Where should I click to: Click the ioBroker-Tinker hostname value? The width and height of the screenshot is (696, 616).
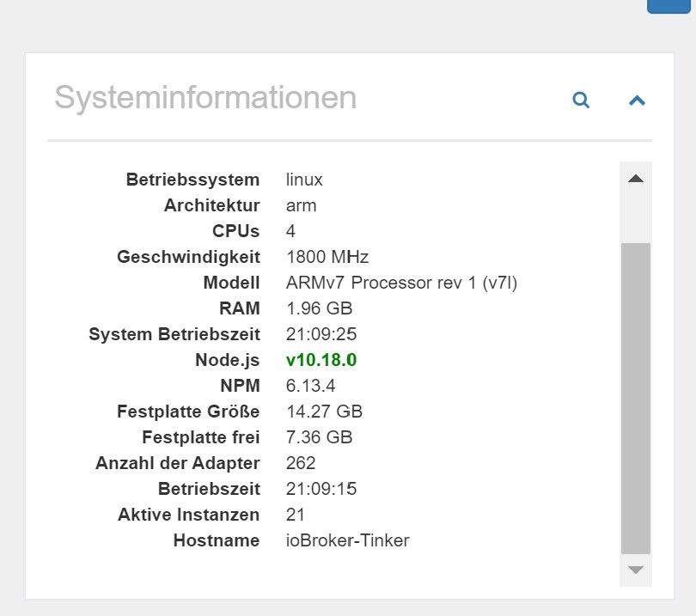pos(347,540)
